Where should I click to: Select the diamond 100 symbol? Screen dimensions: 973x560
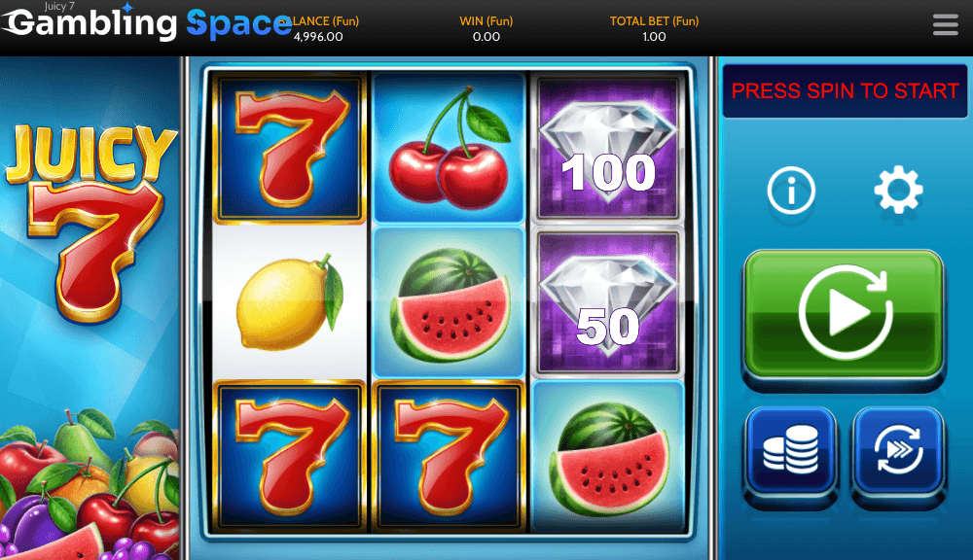tap(607, 148)
